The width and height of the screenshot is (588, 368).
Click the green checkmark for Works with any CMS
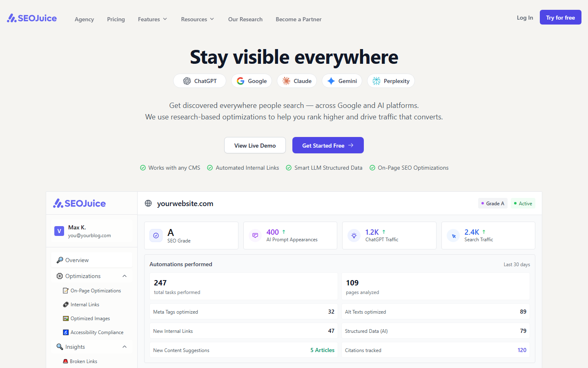(143, 168)
